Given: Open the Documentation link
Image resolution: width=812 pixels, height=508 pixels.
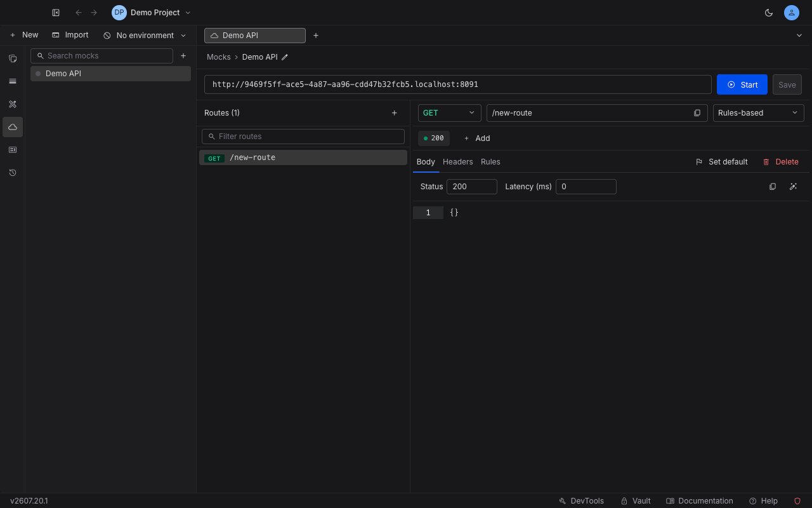Looking at the screenshot, I should [700, 501].
